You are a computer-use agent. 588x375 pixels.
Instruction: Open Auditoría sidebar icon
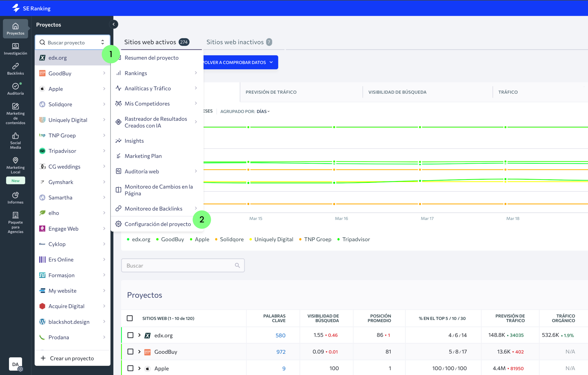point(15,86)
